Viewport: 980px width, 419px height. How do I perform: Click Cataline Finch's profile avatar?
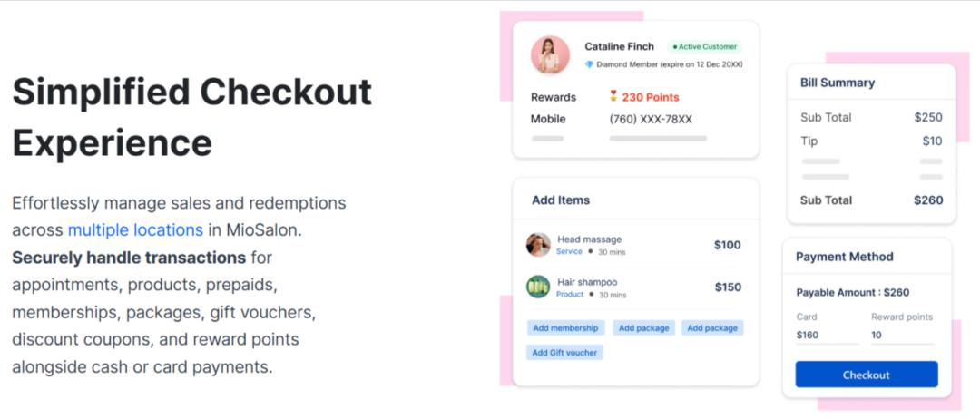tap(550, 54)
